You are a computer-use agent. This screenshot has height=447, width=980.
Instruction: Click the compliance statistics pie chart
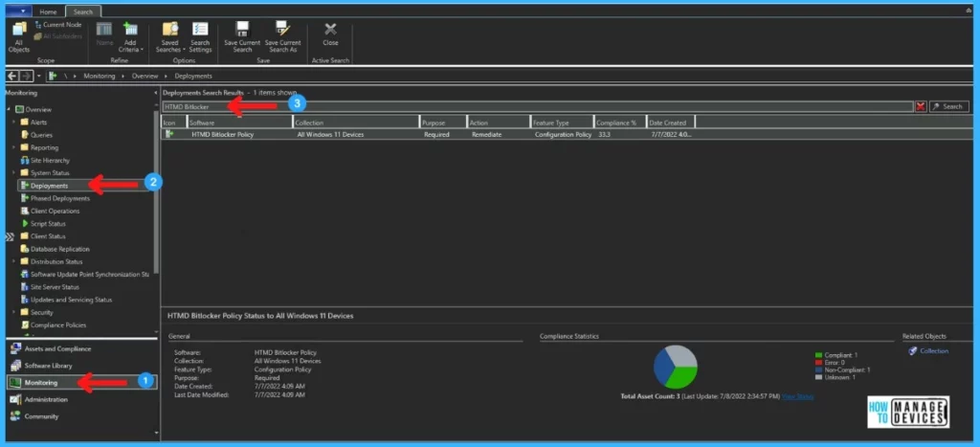pos(675,367)
